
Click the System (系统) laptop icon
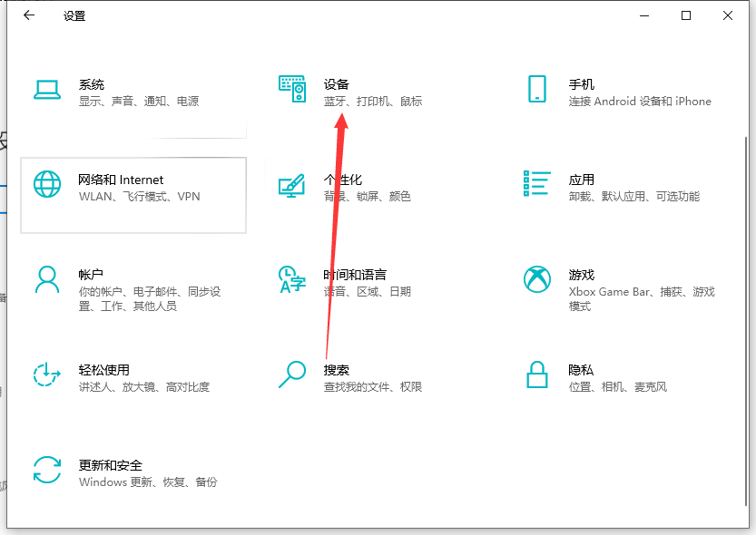[47, 89]
